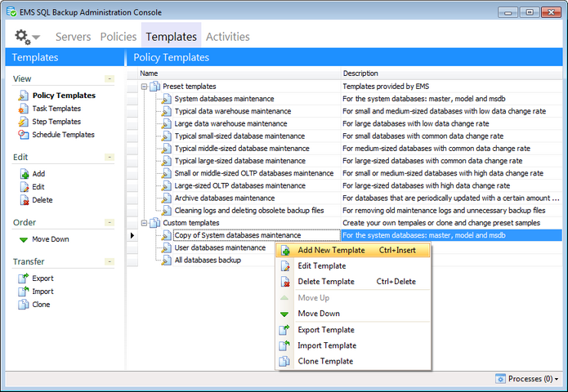
Task: Click the Export Template menu icon
Action: pyautogui.click(x=284, y=330)
